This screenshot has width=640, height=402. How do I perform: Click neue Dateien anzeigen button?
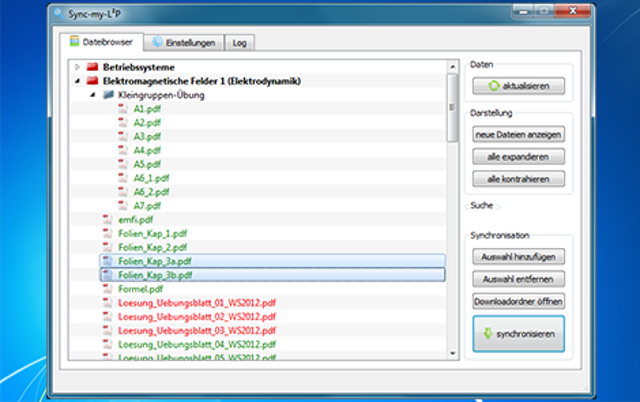(519, 134)
